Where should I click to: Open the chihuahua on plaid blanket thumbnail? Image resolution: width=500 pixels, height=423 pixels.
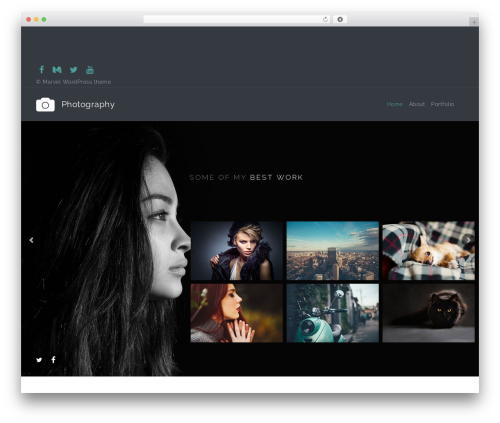point(429,251)
